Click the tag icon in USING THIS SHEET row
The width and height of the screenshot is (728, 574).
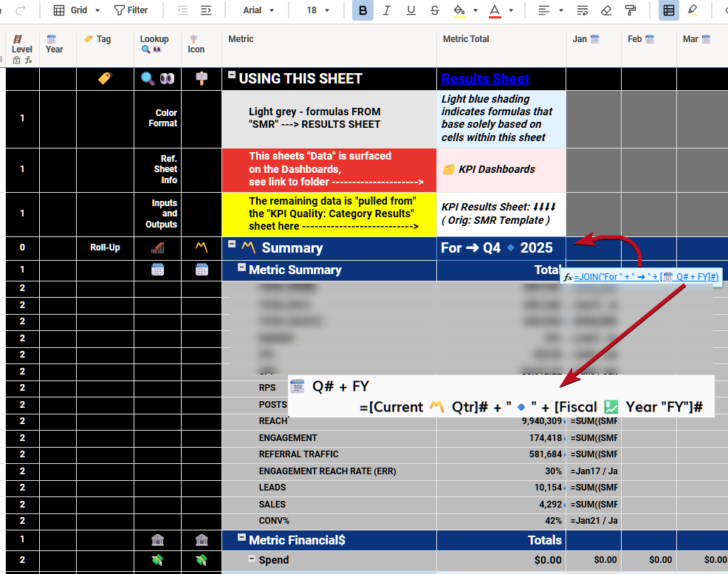click(x=105, y=78)
